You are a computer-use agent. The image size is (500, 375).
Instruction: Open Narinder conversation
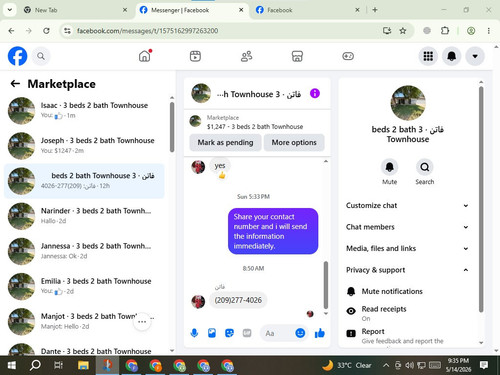pyautogui.click(x=85, y=216)
